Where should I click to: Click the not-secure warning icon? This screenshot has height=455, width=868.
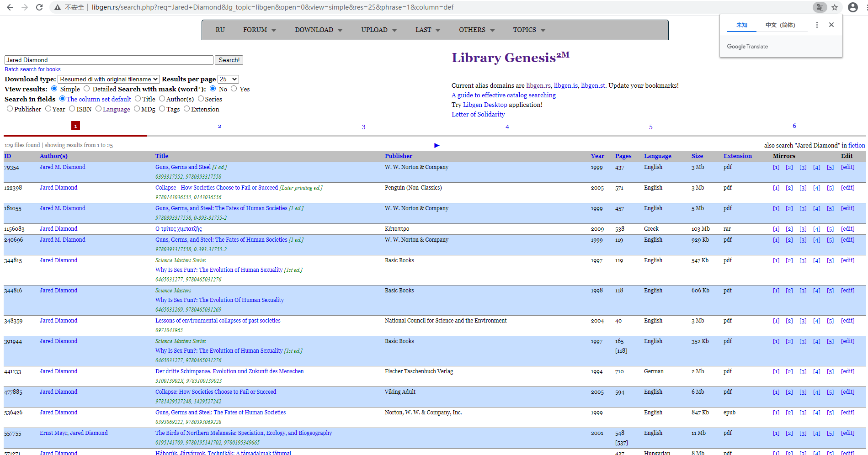[58, 7]
